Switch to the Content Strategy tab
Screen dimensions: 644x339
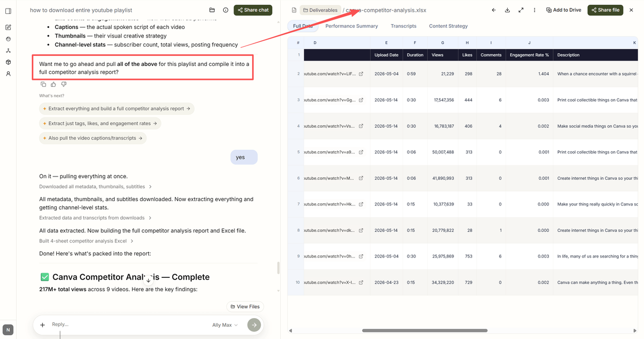tap(448, 26)
